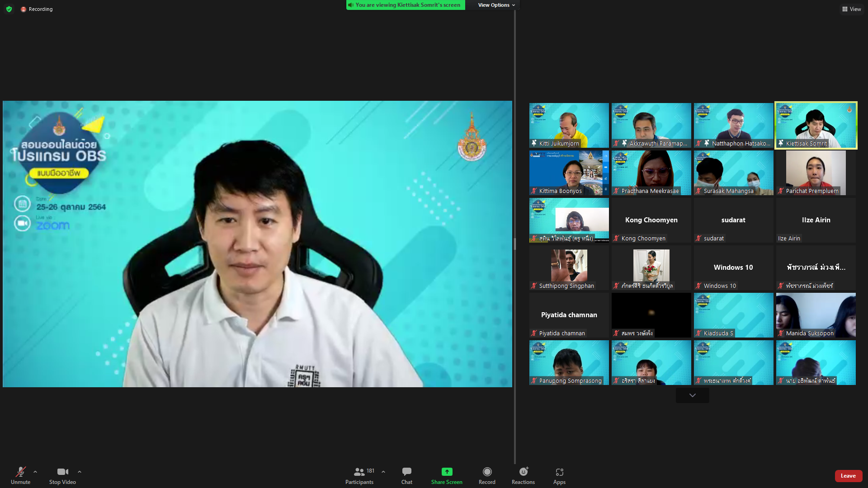Open the Participants panel

[x=359, y=475]
